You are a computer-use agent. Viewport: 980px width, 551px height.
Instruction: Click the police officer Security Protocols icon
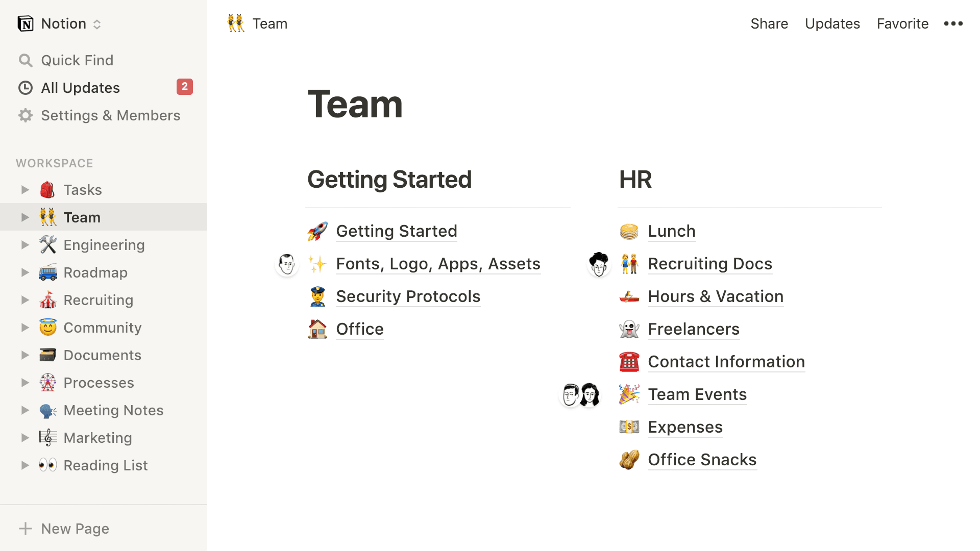(317, 296)
